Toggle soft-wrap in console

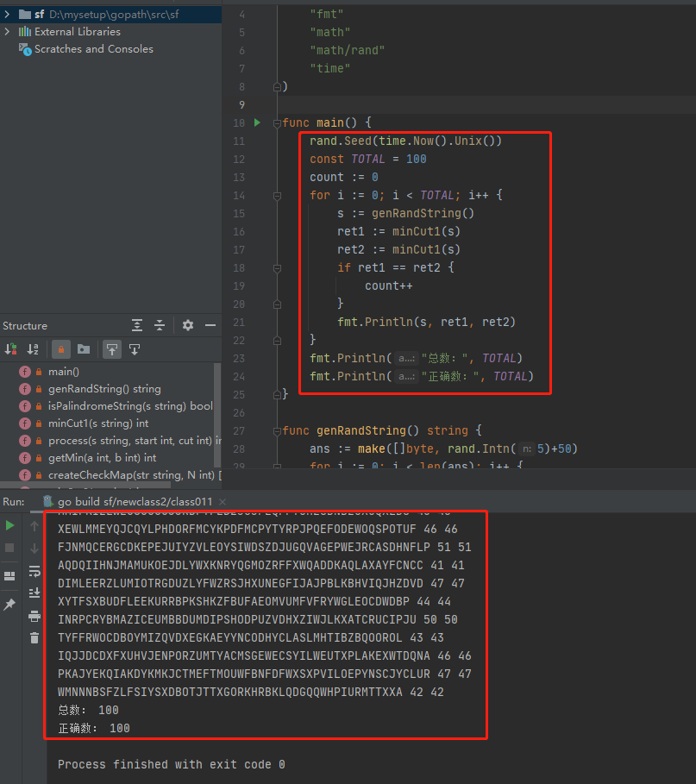click(34, 571)
